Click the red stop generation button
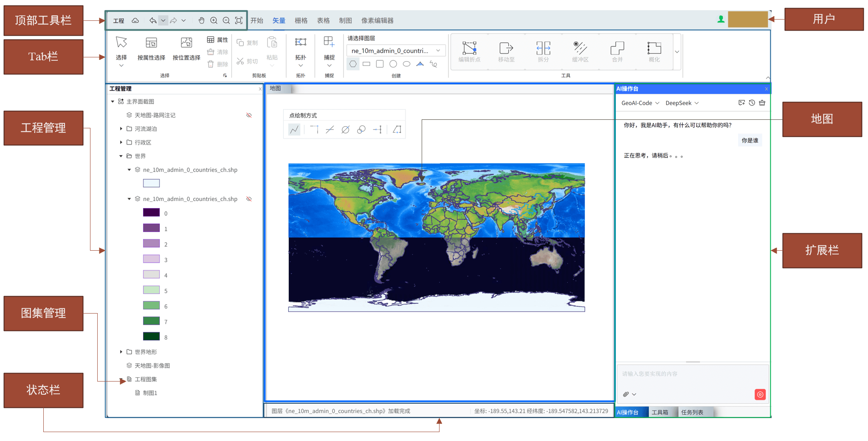The width and height of the screenshot is (868, 441). (x=760, y=394)
